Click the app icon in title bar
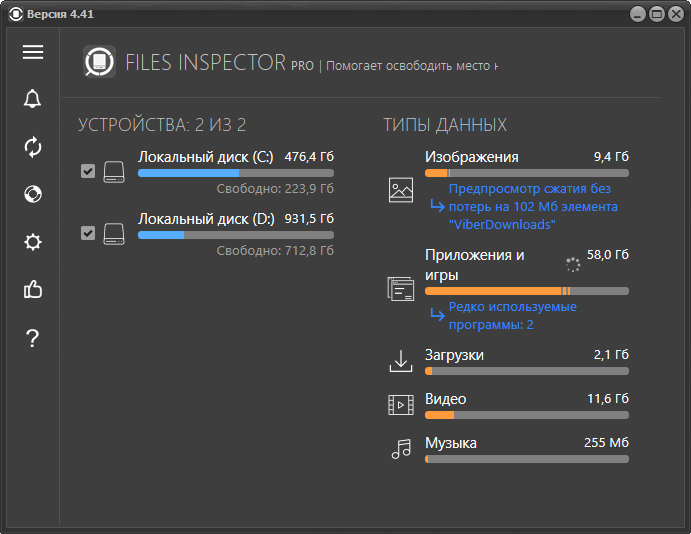691x534 pixels. click(15, 14)
